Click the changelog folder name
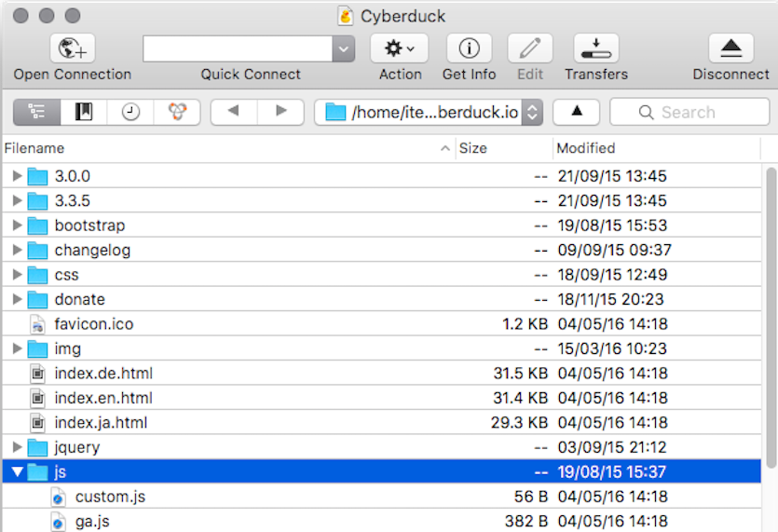This screenshot has height=532, width=778. click(92, 250)
